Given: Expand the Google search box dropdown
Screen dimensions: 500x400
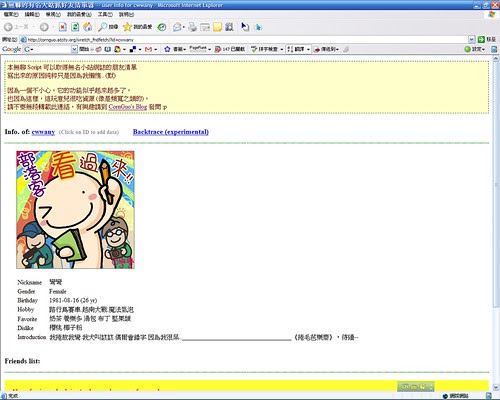Looking at the screenshot, I should click(x=74, y=49).
